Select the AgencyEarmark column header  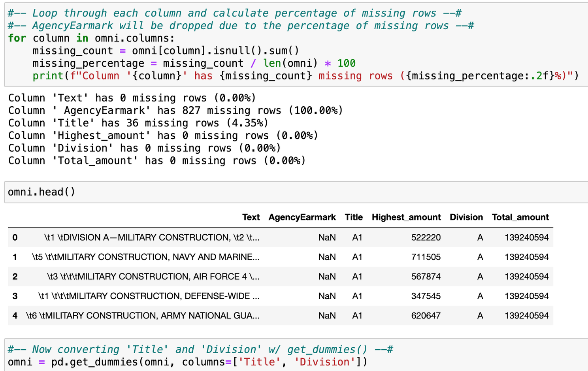(302, 217)
